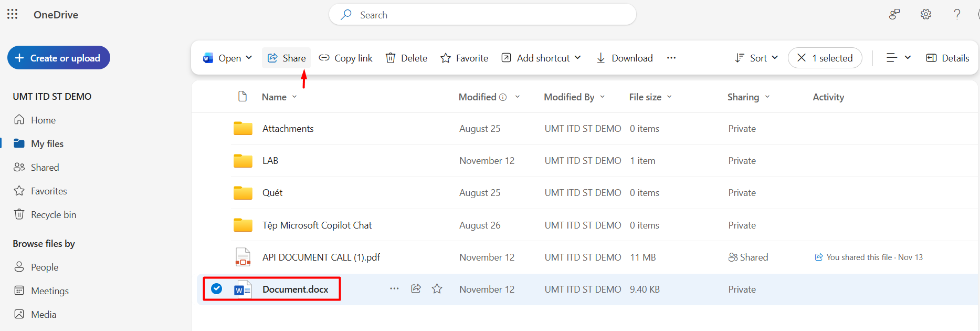Image resolution: width=980 pixels, height=331 pixels.
Task: Click Create or upload button
Action: (59, 58)
